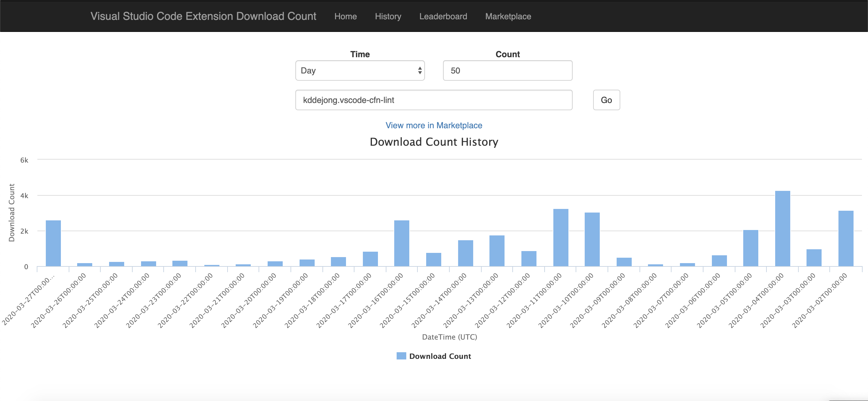
Task: Select the bar for 2020-03-05
Action: [x=751, y=248]
